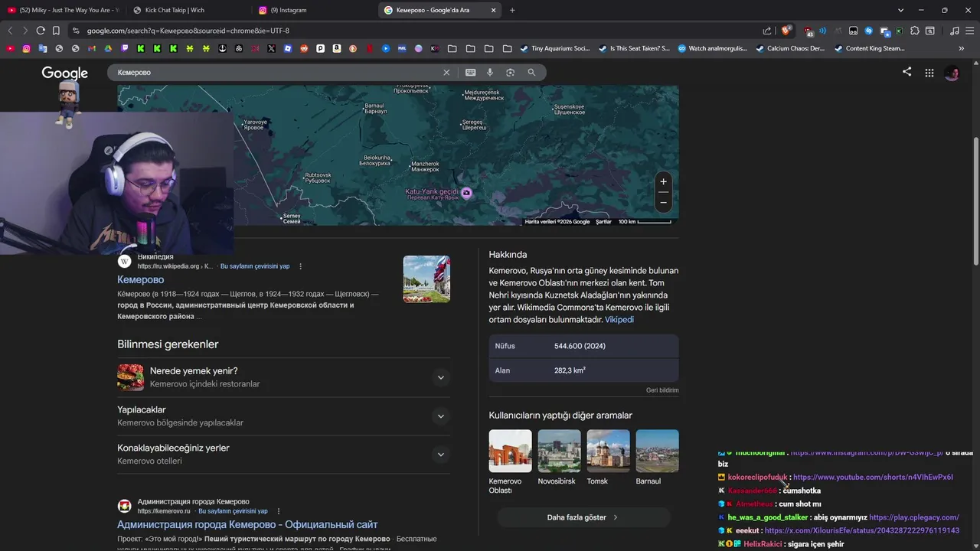The width and height of the screenshot is (980, 551).
Task: Open the Kemerovo Oblastı related search thumbnail
Action: click(x=510, y=451)
